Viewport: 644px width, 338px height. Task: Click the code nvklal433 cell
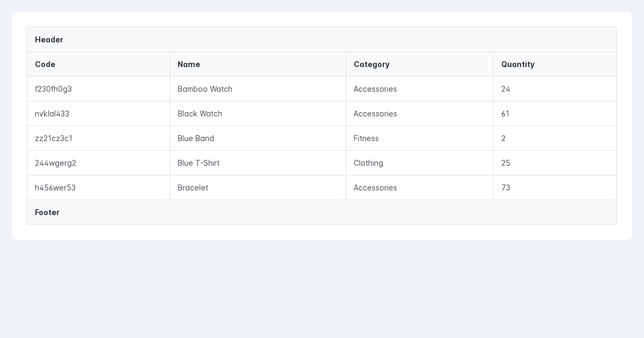(x=52, y=114)
